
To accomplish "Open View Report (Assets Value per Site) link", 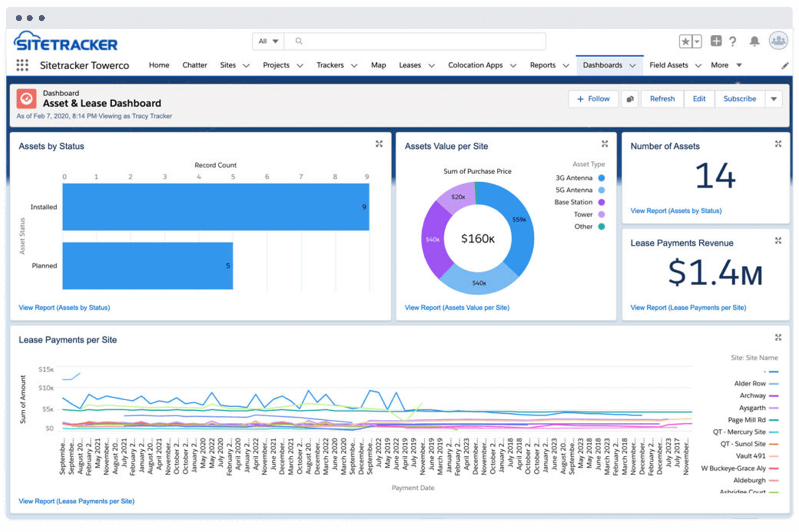I will click(457, 308).
